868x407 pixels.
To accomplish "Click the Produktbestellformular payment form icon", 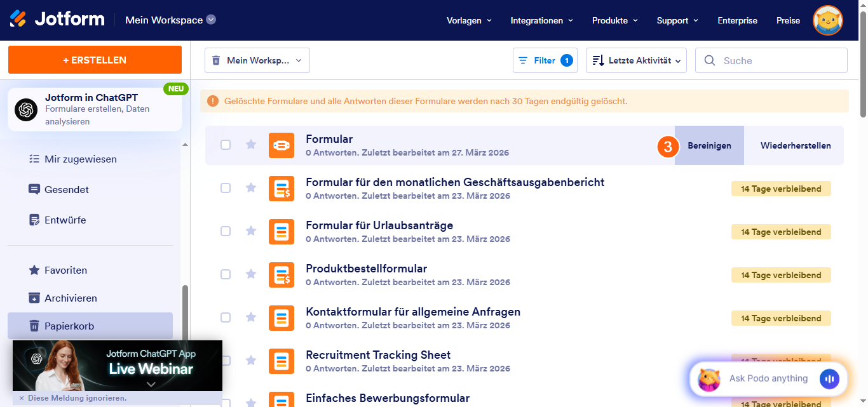I will 281,274.
